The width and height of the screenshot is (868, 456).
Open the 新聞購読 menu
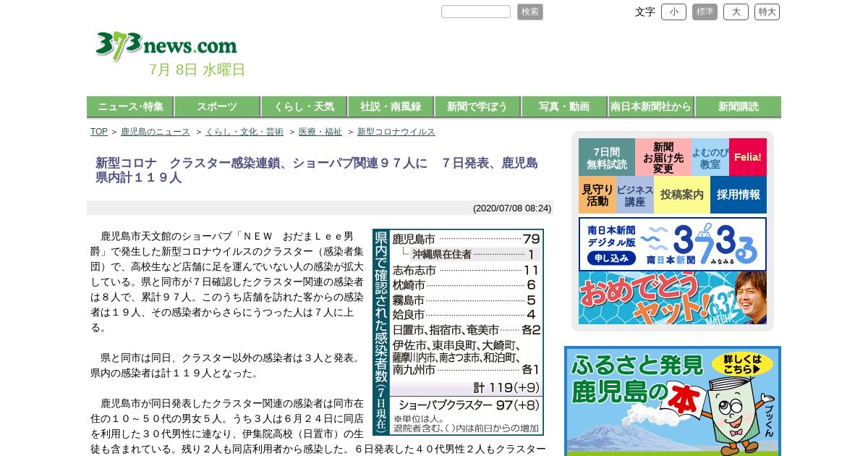point(738,106)
